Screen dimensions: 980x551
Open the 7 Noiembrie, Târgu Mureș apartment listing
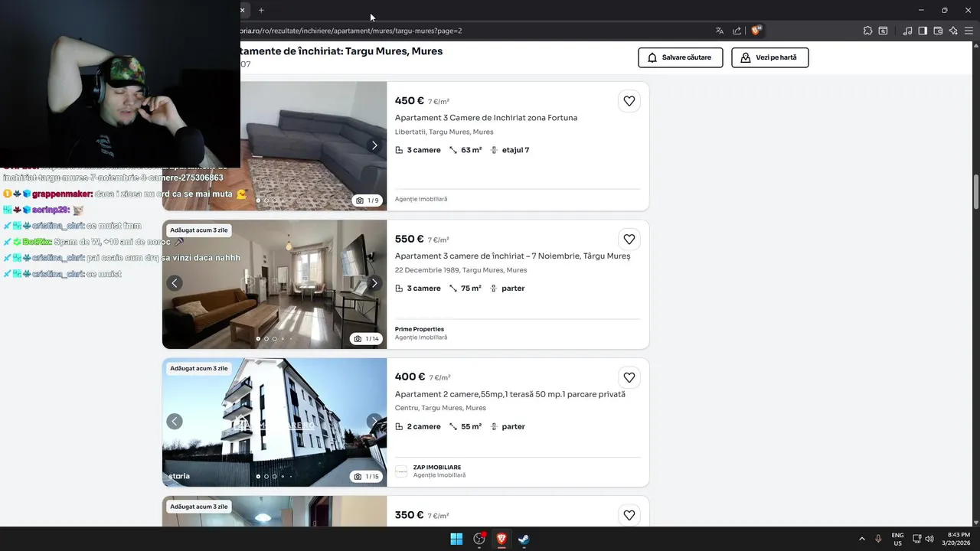pos(512,256)
